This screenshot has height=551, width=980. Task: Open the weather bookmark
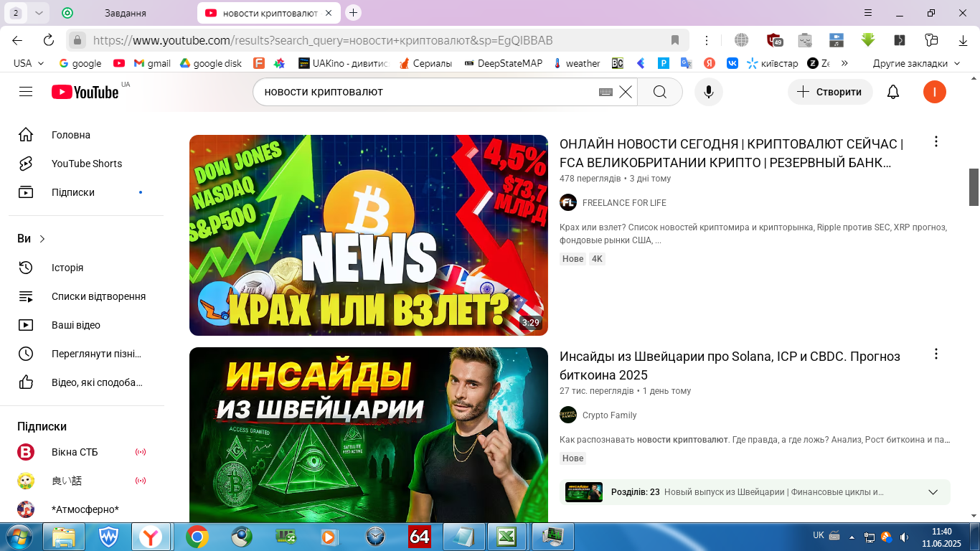tap(576, 63)
